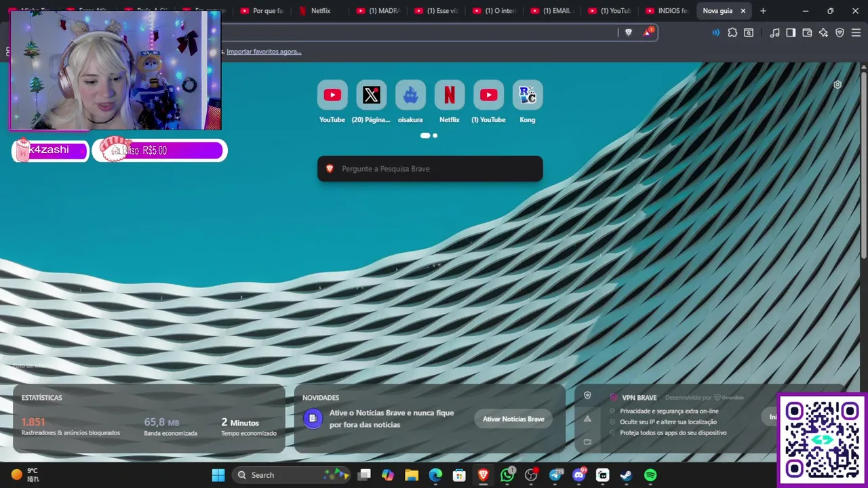Click the Brave VPN shield icon in toolbar
The width and height of the screenshot is (868, 488).
point(840,33)
